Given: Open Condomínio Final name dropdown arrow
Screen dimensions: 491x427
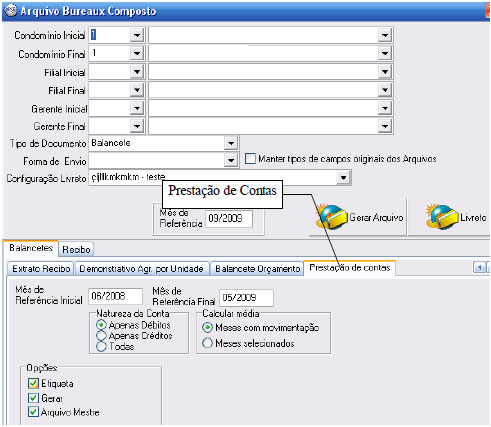Looking at the screenshot, I should click(x=385, y=53).
